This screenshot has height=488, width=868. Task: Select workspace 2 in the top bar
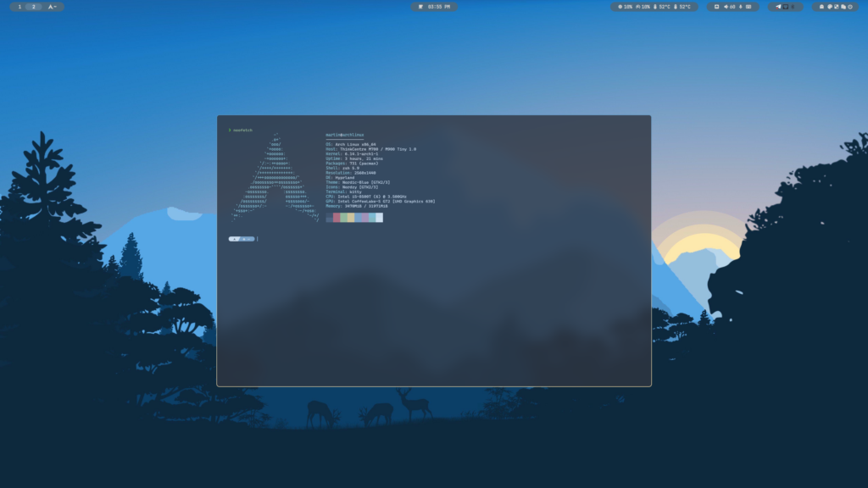pyautogui.click(x=33, y=6)
